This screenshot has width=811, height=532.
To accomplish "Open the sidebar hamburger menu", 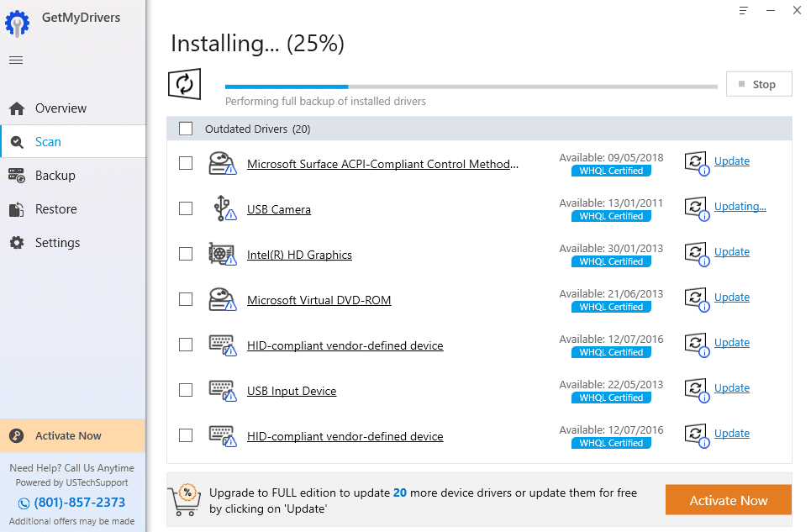I will [x=15, y=59].
